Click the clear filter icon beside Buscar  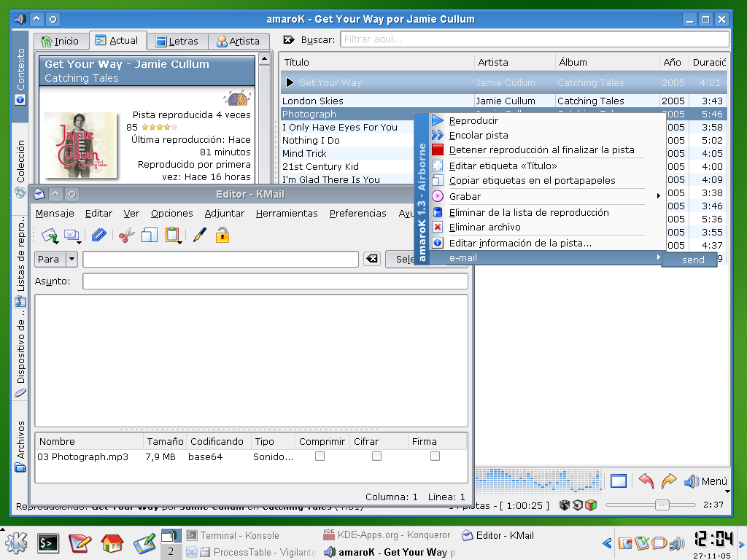pos(289,39)
